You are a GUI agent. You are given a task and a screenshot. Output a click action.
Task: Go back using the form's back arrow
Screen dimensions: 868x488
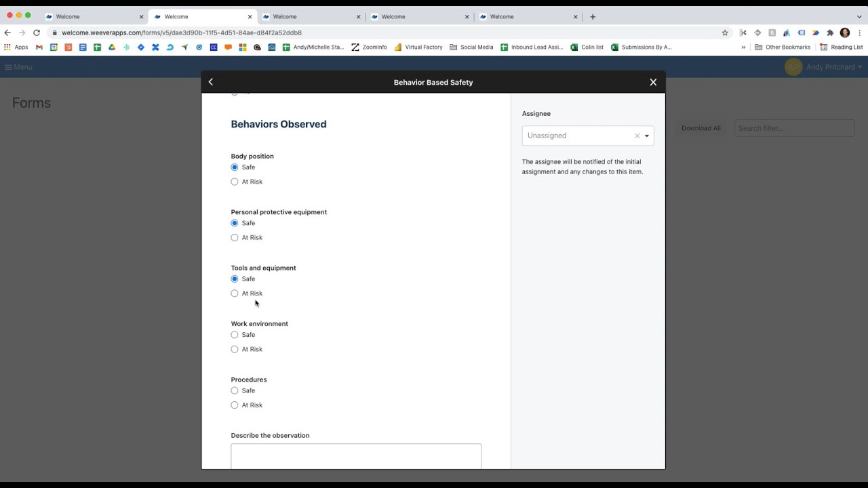coord(211,82)
